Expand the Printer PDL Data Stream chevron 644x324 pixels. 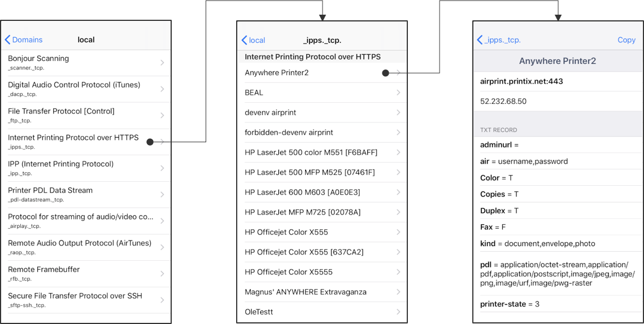[x=163, y=194]
